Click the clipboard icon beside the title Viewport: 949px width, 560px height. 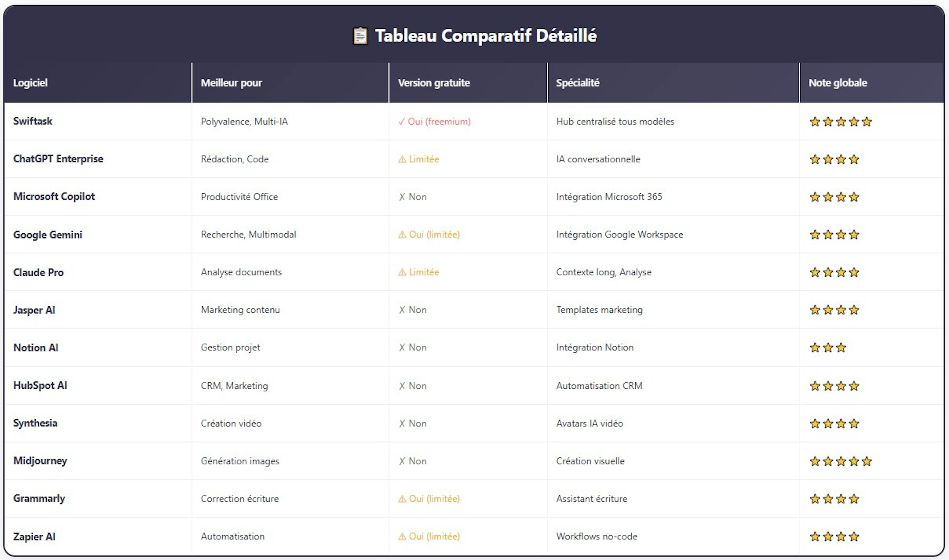[360, 36]
